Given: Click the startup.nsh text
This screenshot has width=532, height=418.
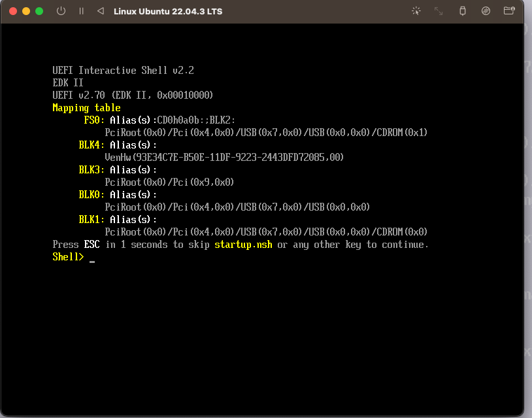Looking at the screenshot, I should pos(244,245).
